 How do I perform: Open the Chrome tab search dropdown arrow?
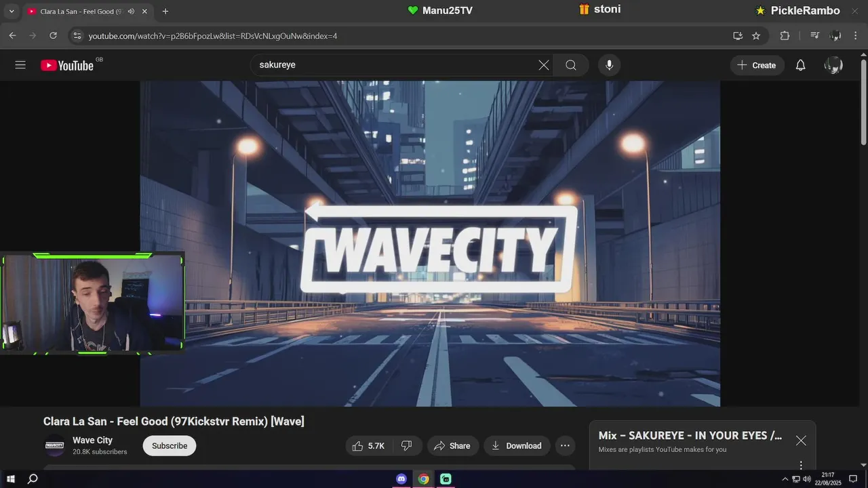[x=12, y=12]
